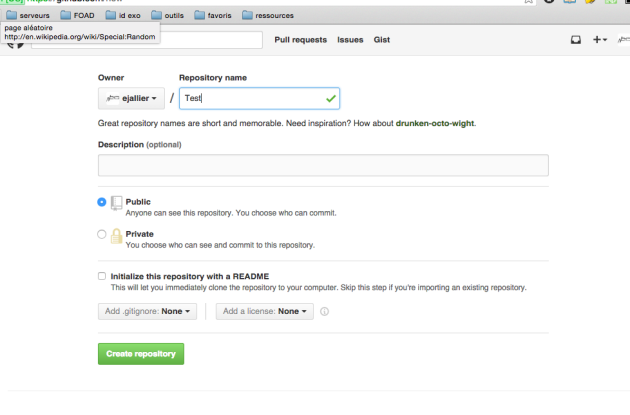Select the Public radio button

pos(102,202)
